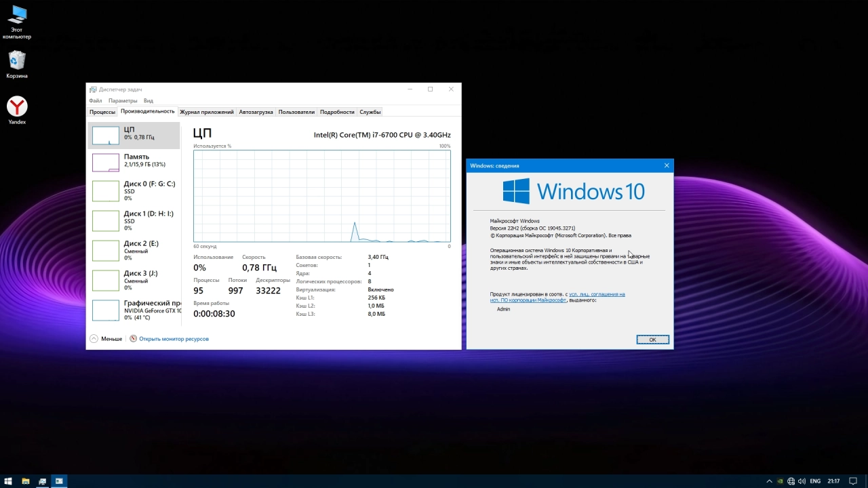Open the network globe tray icon
Viewport: 868px width, 488px height.
point(791,481)
